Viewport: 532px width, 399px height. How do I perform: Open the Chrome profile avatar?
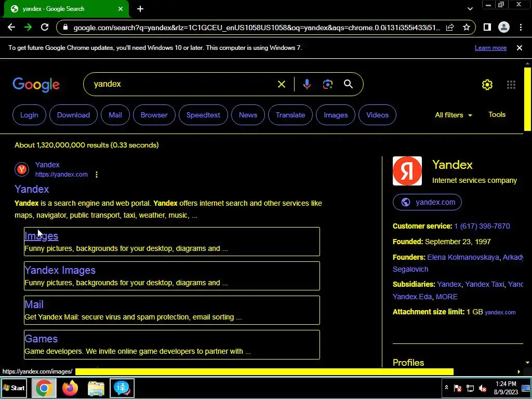[504, 27]
